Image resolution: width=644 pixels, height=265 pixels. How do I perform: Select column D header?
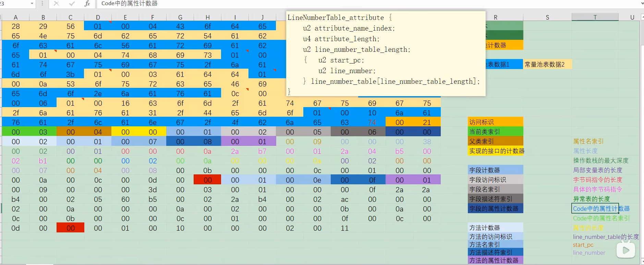(98, 17)
